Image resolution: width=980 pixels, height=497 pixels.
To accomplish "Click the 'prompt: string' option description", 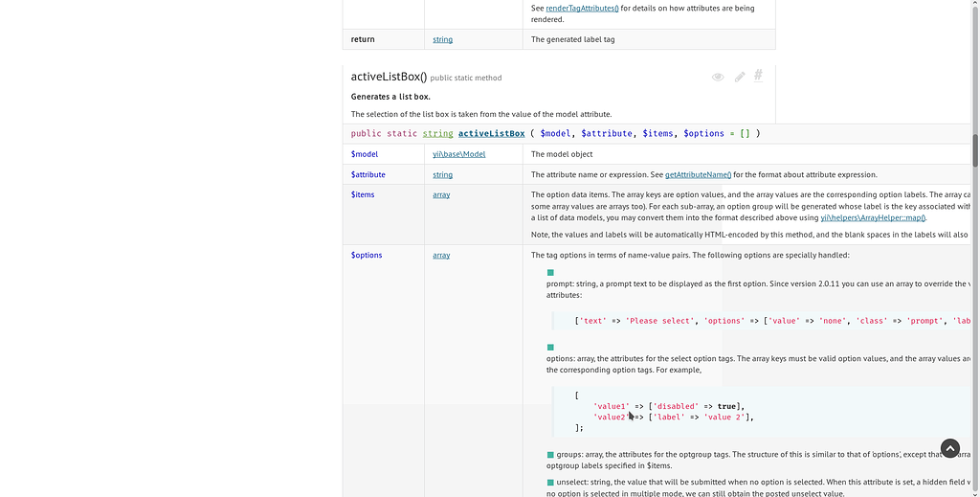I will [758, 289].
